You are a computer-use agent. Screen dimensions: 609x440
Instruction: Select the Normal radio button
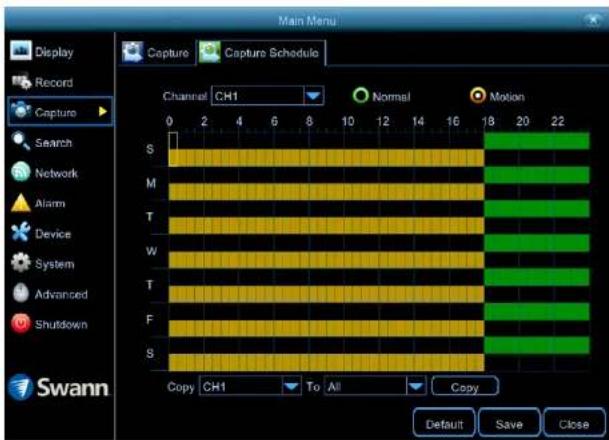(x=360, y=95)
